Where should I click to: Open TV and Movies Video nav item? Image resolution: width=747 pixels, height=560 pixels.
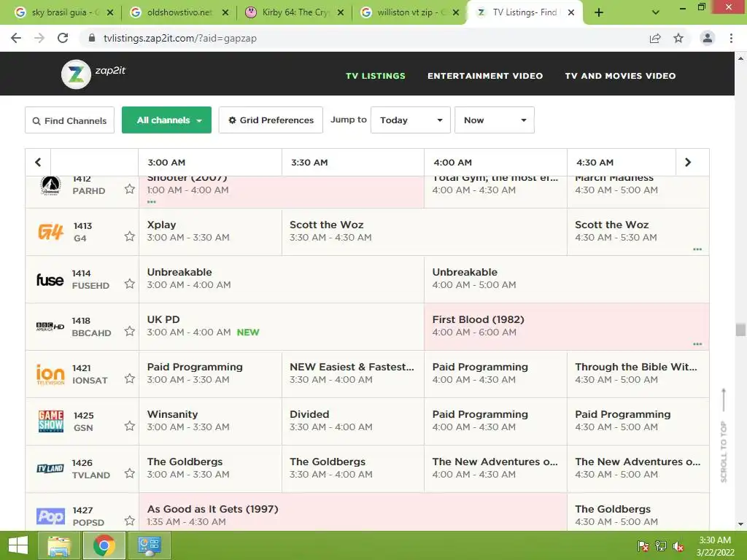(620, 76)
